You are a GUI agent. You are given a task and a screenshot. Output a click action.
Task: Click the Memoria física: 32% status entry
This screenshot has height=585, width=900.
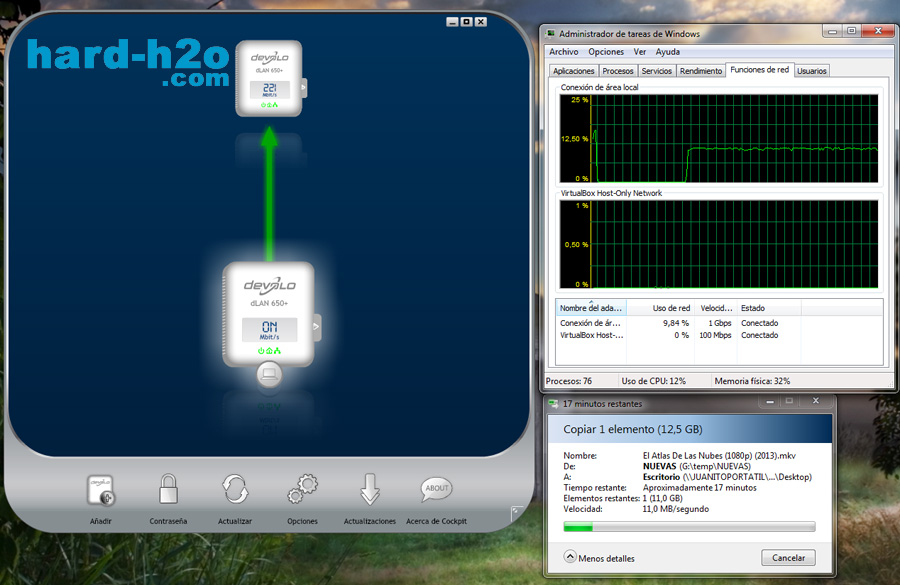coord(752,381)
